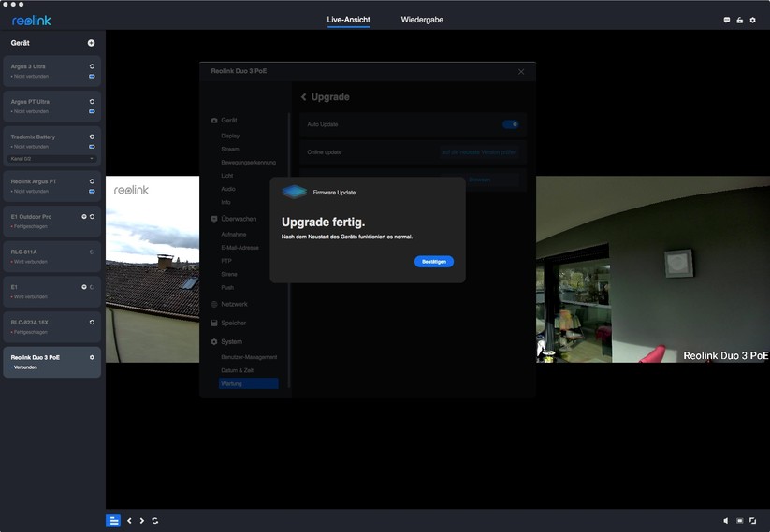Click the add device plus icon
Image resolution: width=770 pixels, height=532 pixels.
[x=91, y=43]
